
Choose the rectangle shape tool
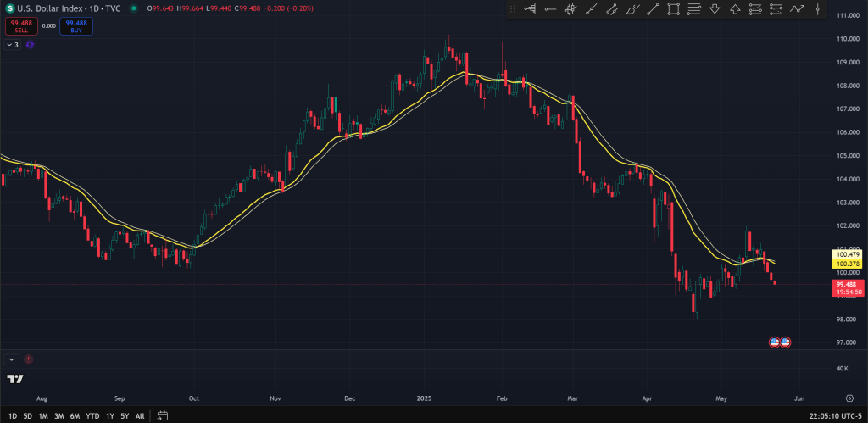[674, 9]
